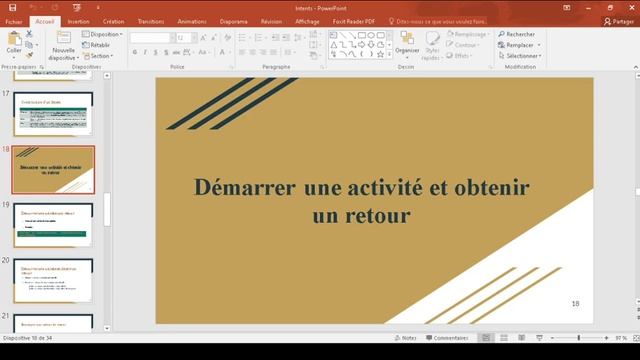
Task: Click fit slide to window icon
Action: pyautogui.click(x=636, y=338)
